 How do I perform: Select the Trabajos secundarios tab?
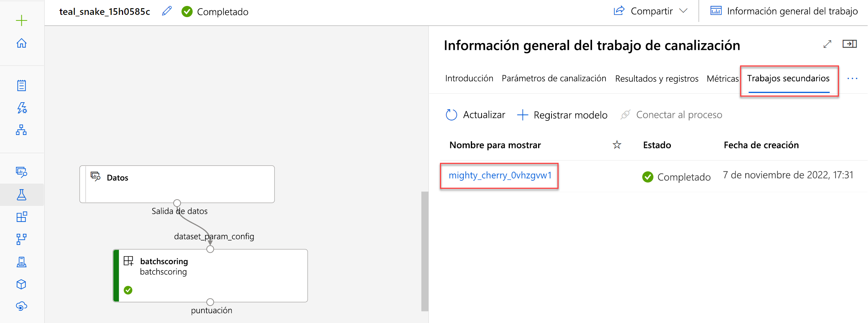pyautogui.click(x=788, y=78)
